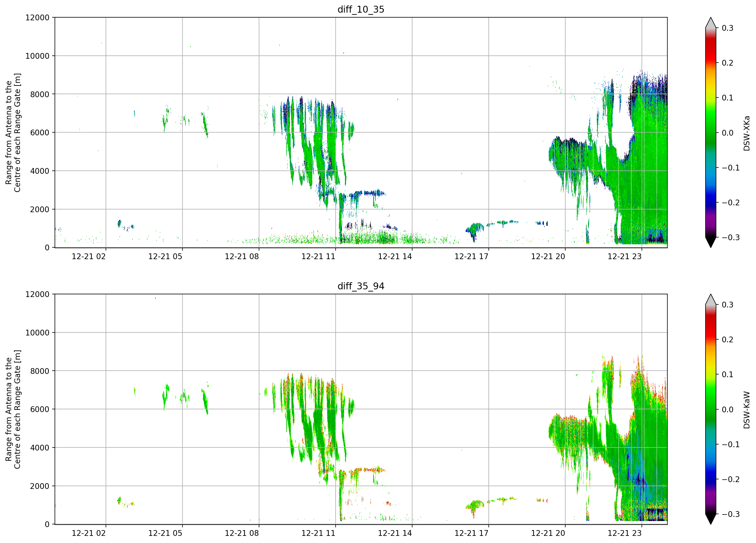Click the "0.2" tick on the DSW-KaW colorbar

pos(728,340)
